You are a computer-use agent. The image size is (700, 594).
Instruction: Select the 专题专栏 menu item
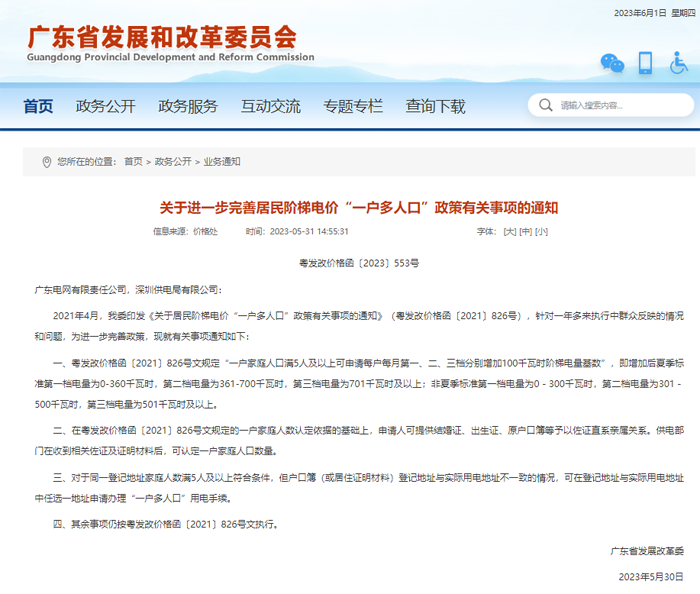tap(352, 106)
